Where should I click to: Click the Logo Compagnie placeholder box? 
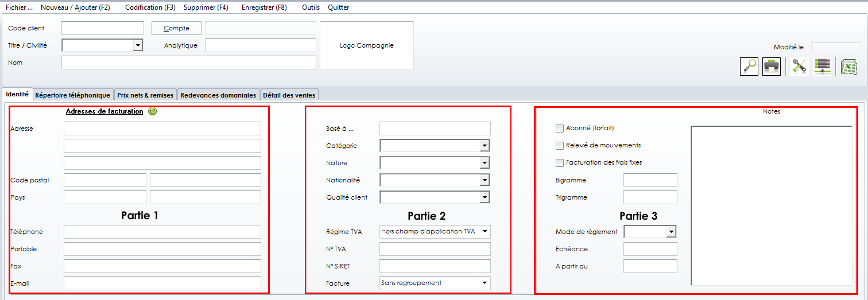pyautogui.click(x=366, y=45)
